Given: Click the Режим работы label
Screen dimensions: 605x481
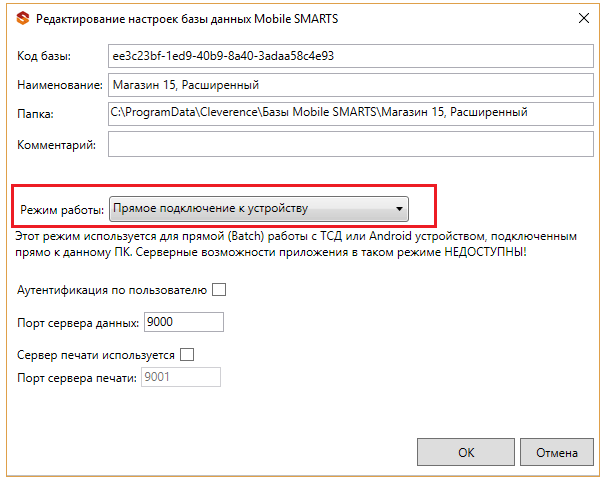Looking at the screenshot, I should (x=62, y=210).
